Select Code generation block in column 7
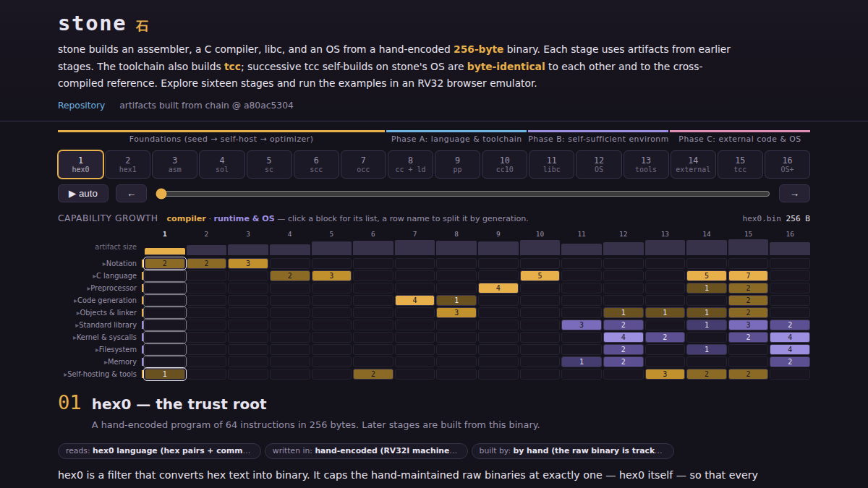 414,301
